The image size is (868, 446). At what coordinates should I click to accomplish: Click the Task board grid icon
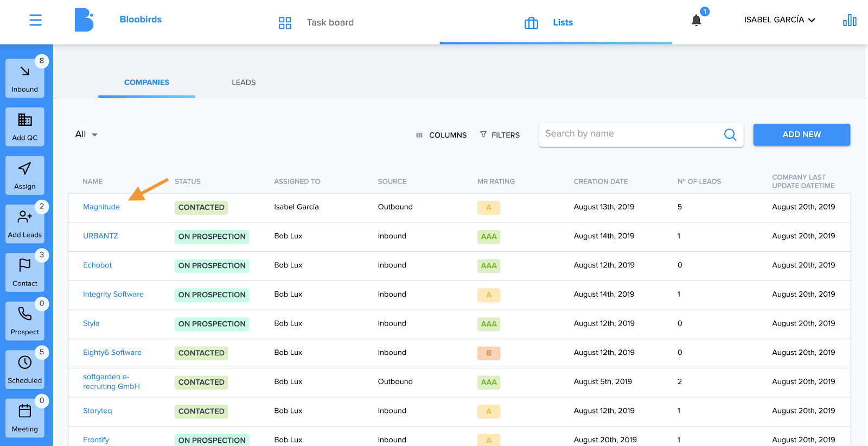pos(285,23)
